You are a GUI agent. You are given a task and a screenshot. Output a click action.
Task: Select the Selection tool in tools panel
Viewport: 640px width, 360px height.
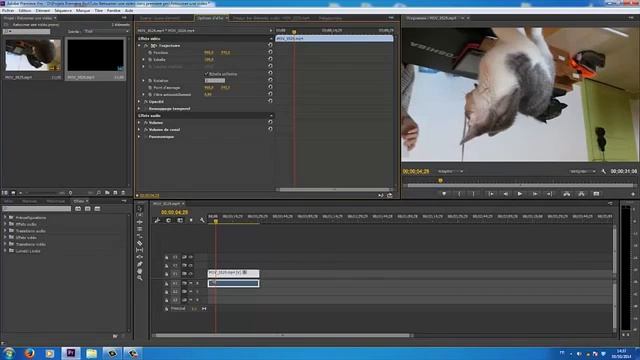pos(140,208)
